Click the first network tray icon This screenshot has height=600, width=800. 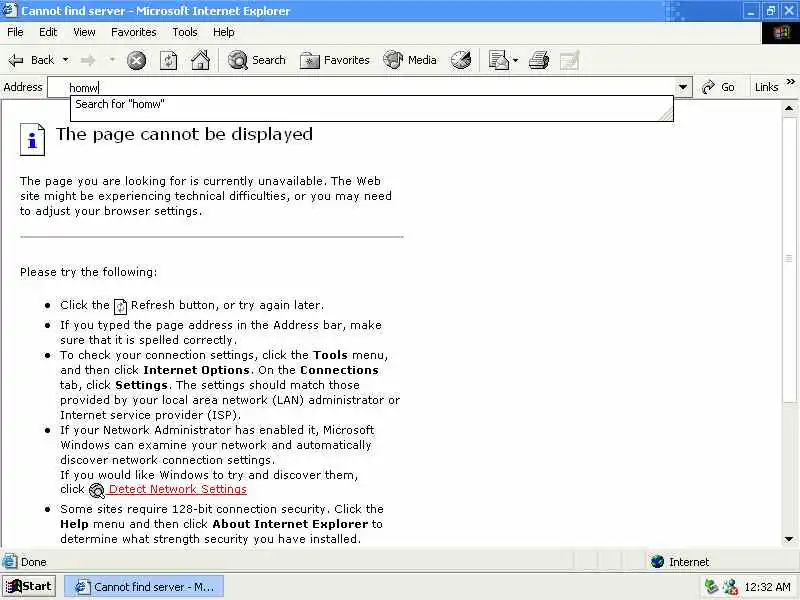[711, 587]
